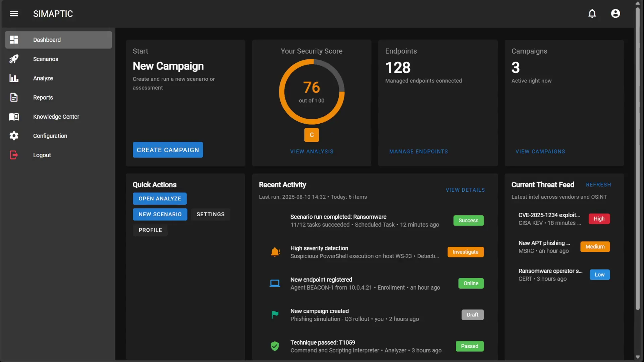Click the security score grade C badge
The width and height of the screenshot is (644, 362).
click(311, 135)
